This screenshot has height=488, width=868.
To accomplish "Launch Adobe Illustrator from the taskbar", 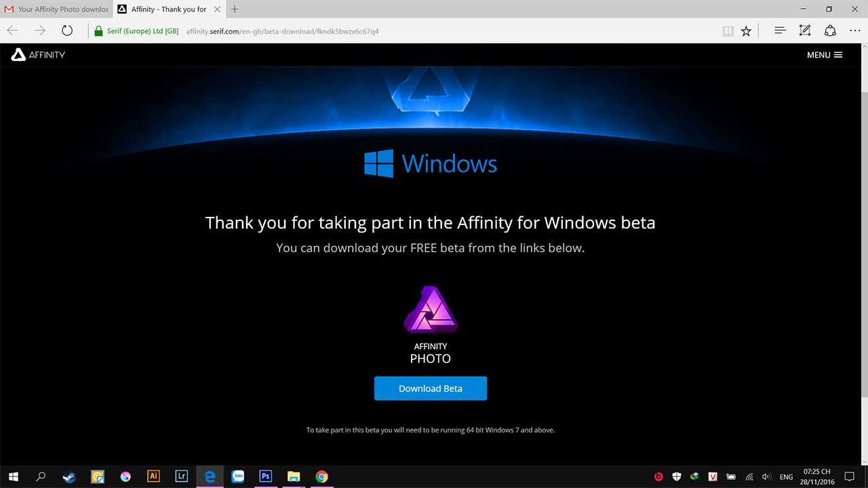I will click(x=153, y=476).
